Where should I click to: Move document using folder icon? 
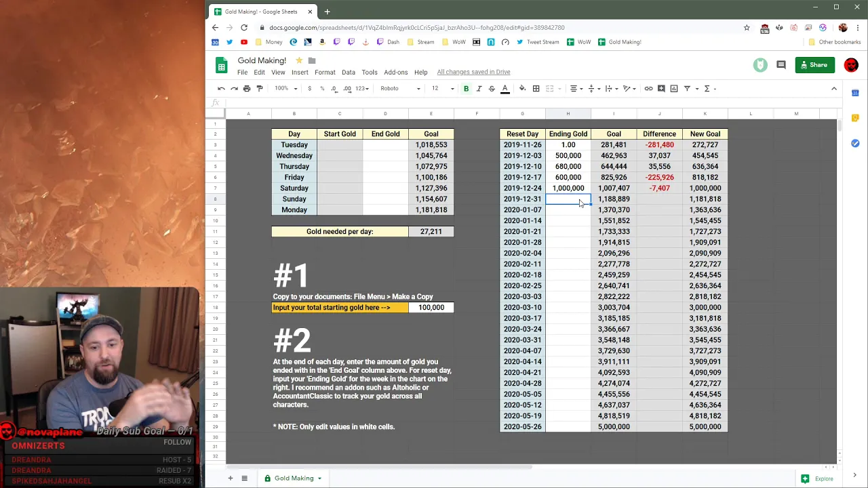312,60
